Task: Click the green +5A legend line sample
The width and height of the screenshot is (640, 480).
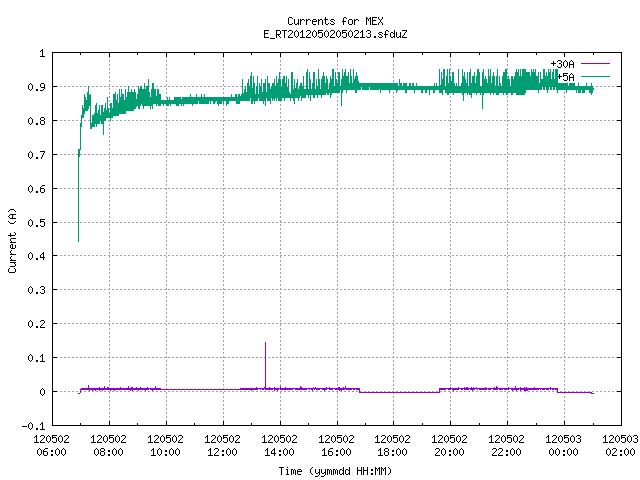Action: pos(595,76)
